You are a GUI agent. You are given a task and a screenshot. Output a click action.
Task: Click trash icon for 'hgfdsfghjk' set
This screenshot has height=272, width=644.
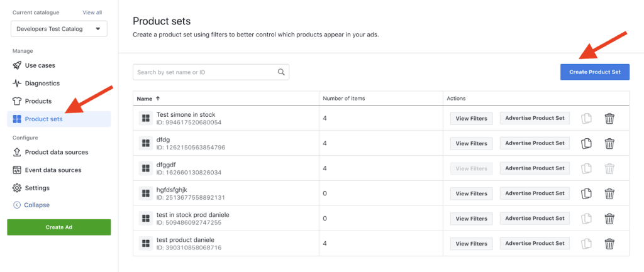pyautogui.click(x=609, y=193)
